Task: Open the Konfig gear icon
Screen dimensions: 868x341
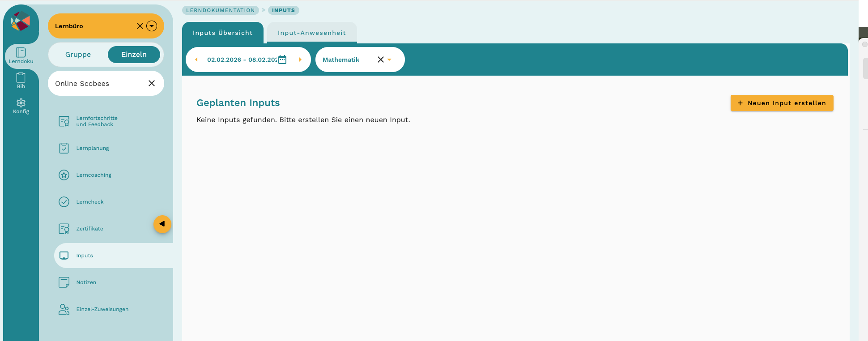Action: click(21, 103)
